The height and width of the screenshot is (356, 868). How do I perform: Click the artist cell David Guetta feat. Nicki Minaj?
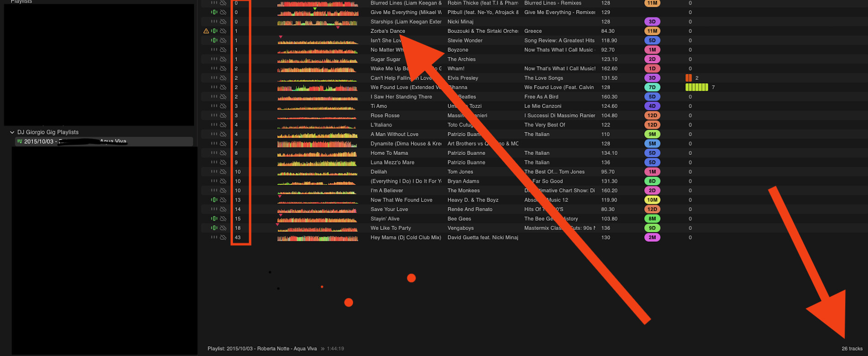click(x=483, y=237)
